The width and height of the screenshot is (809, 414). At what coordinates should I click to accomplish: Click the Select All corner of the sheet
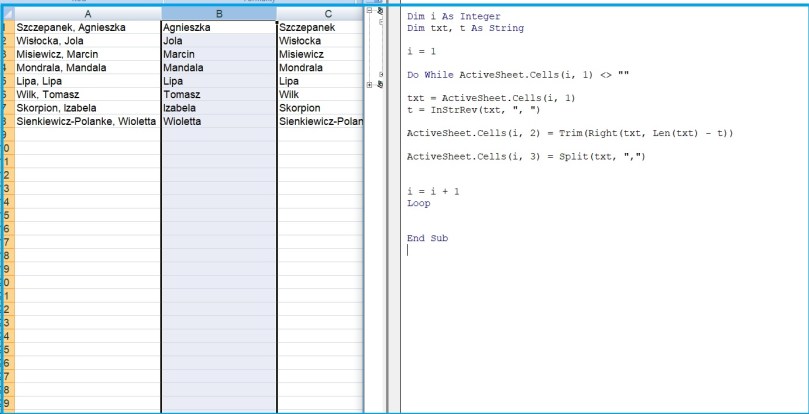(6, 14)
